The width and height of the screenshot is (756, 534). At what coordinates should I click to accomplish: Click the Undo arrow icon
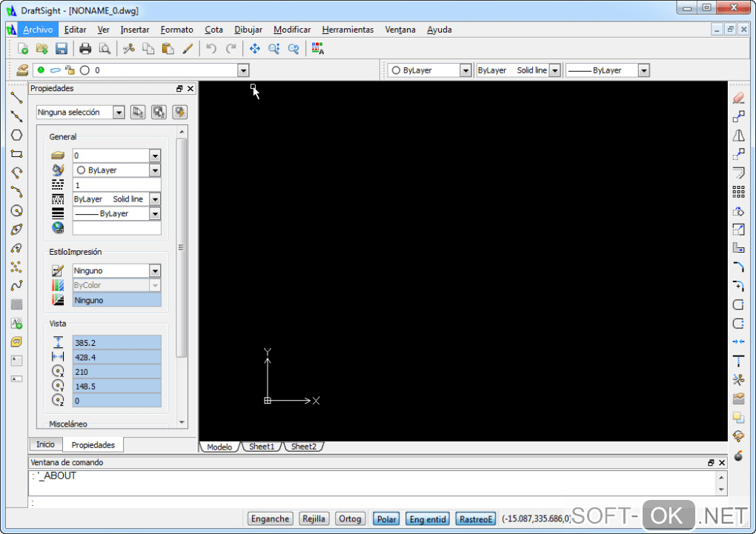click(211, 49)
